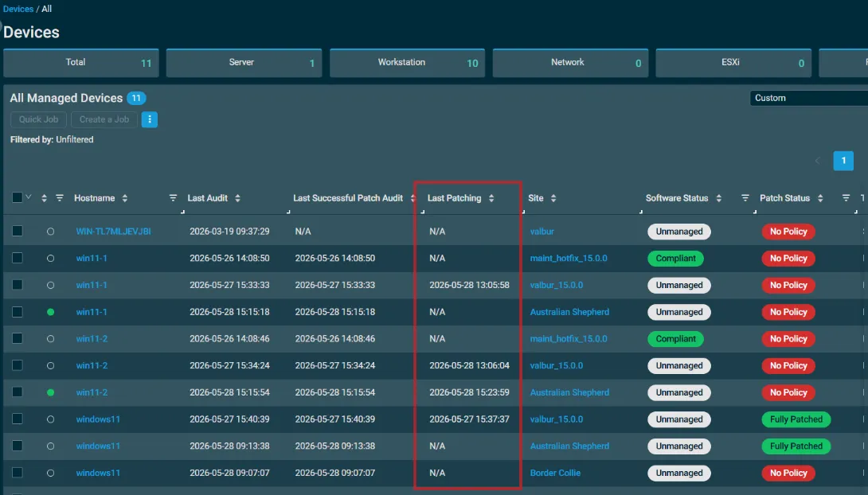Image resolution: width=868 pixels, height=495 pixels.
Task: Click No Policy badge in WIN-TL7MLJEVJBI row
Action: (788, 231)
